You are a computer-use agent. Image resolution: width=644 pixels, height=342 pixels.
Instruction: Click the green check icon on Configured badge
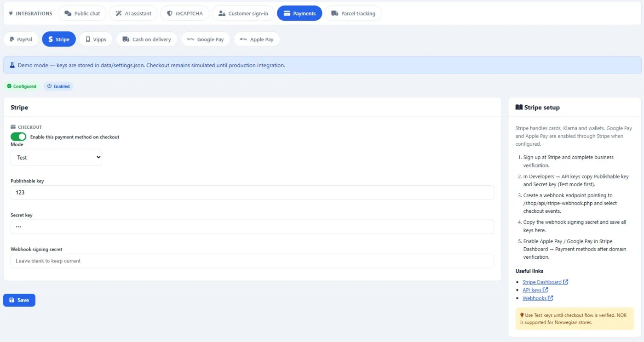pyautogui.click(x=9, y=86)
